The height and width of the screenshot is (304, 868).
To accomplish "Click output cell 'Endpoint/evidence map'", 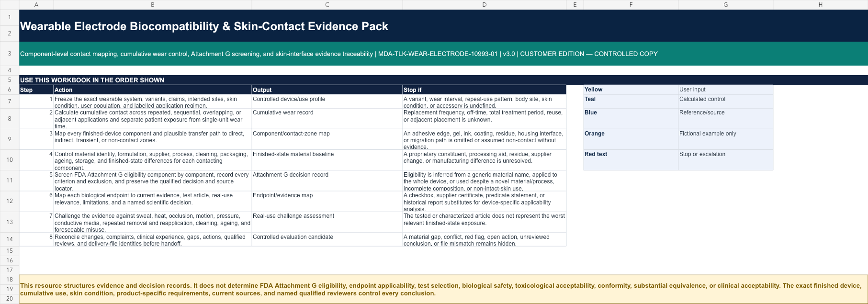I will click(x=327, y=201).
